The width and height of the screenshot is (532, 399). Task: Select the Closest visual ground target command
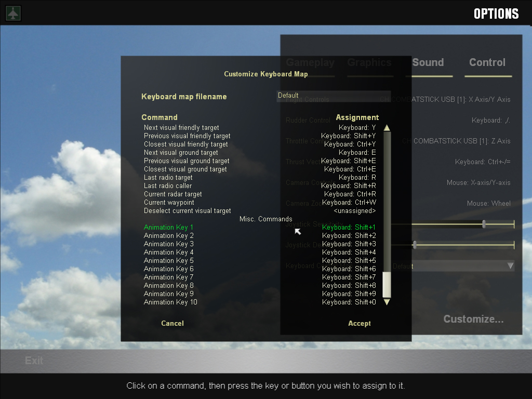[185, 169]
